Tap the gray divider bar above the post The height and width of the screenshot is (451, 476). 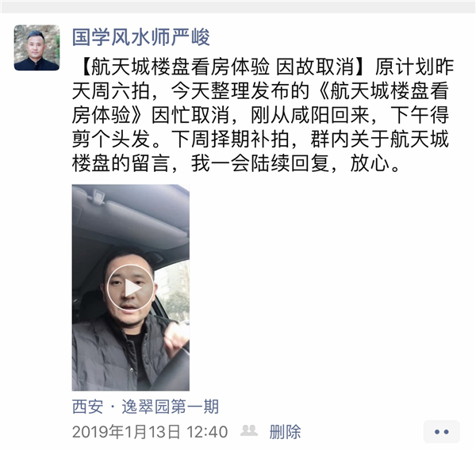(x=238, y=8)
